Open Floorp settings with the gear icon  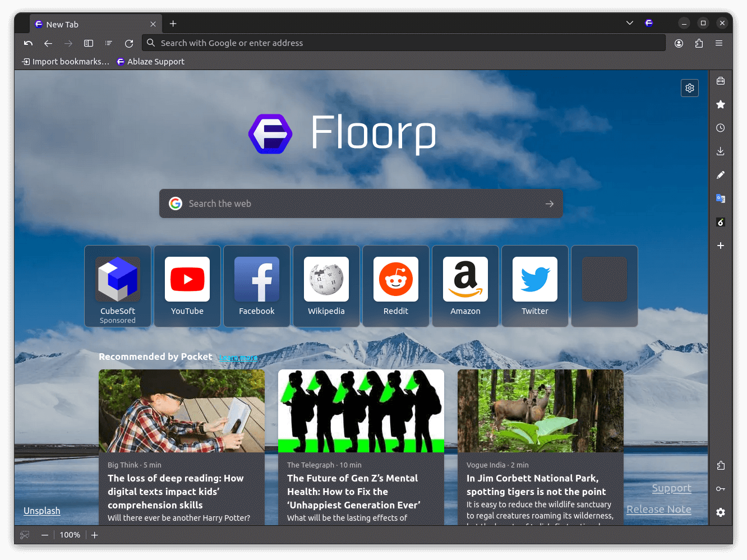(x=721, y=512)
